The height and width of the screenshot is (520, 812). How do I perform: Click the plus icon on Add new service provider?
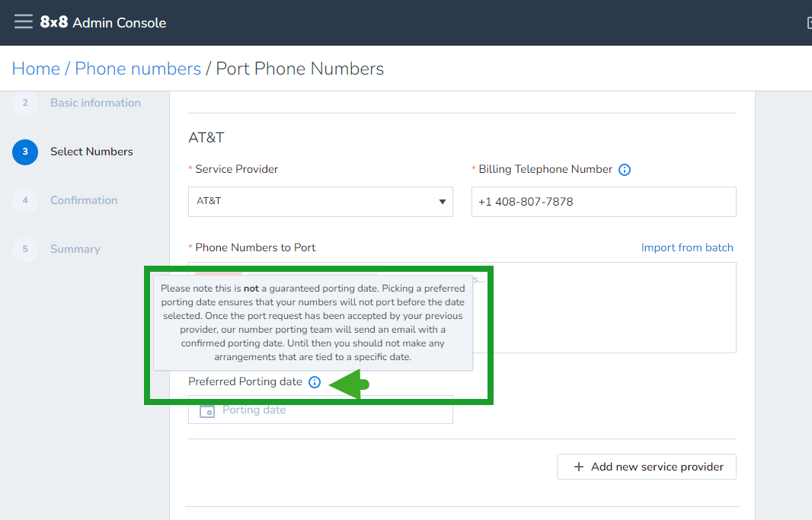click(578, 467)
